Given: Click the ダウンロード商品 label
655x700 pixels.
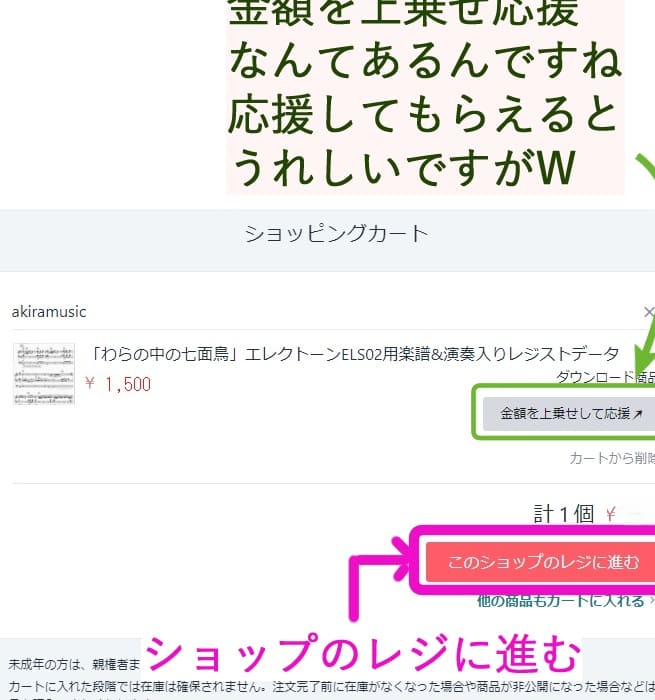Looking at the screenshot, I should tap(605, 377).
